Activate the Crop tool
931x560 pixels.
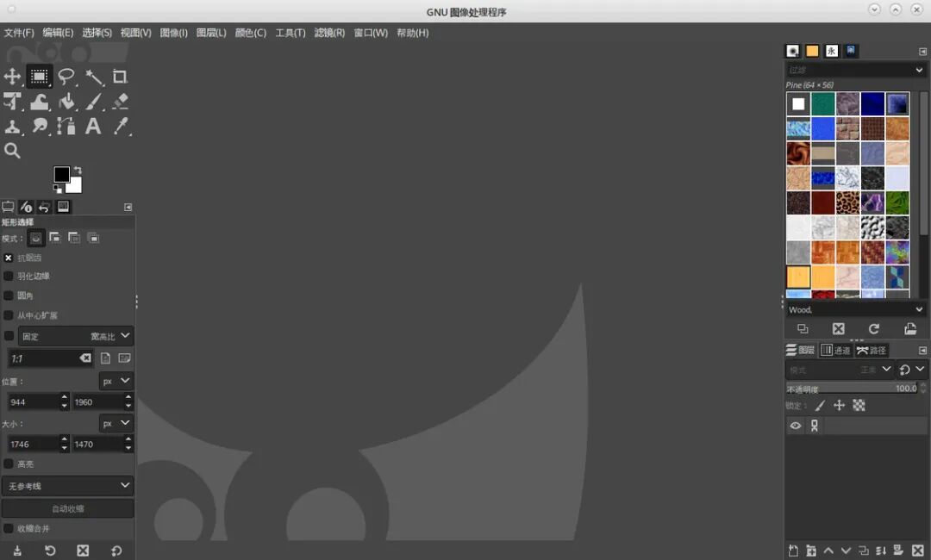[x=120, y=77]
